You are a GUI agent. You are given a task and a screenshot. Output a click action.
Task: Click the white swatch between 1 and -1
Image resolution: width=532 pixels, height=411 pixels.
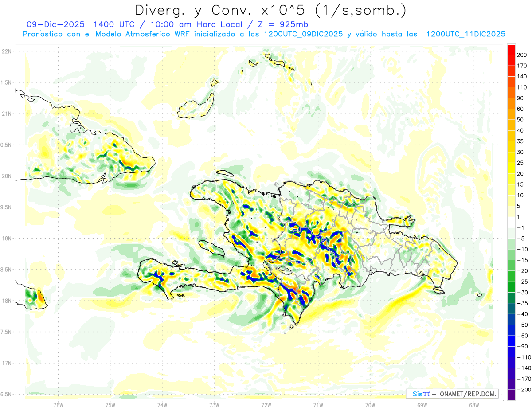[x=511, y=223]
